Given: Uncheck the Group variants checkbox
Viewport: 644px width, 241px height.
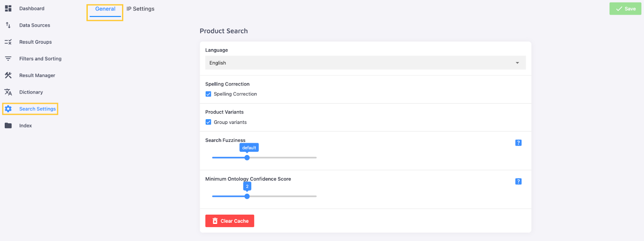Looking at the screenshot, I should click(208, 122).
